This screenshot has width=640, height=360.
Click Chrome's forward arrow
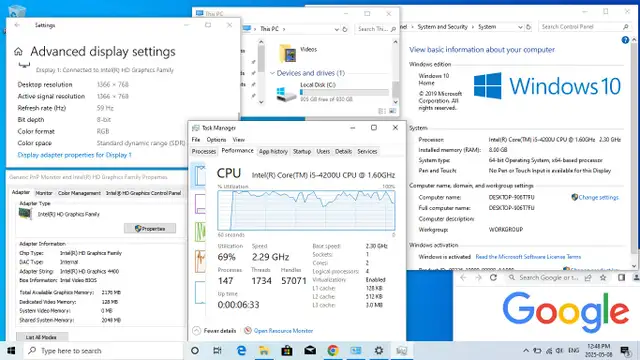coord(478,278)
